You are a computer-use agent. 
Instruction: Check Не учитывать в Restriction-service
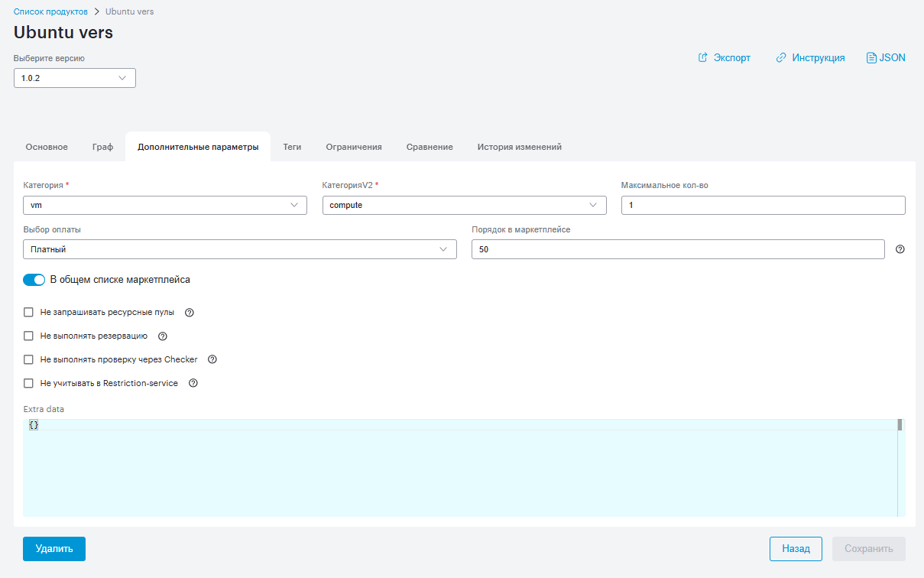pyautogui.click(x=29, y=383)
